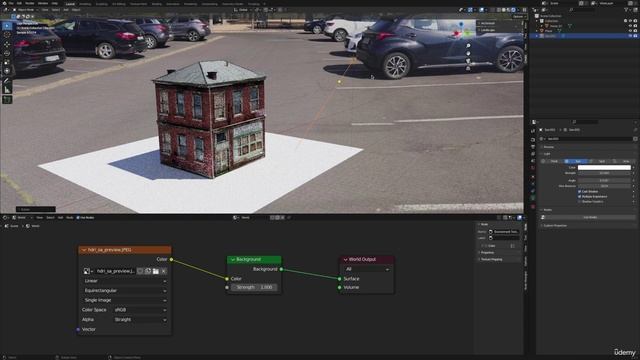
Task: Switch to solid viewport shading
Action: click(x=504, y=10)
